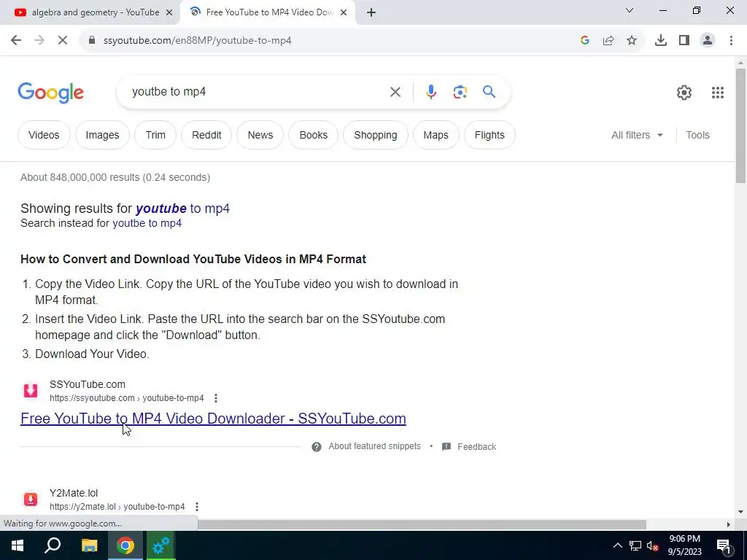Open Chrome downloads tray

661,41
